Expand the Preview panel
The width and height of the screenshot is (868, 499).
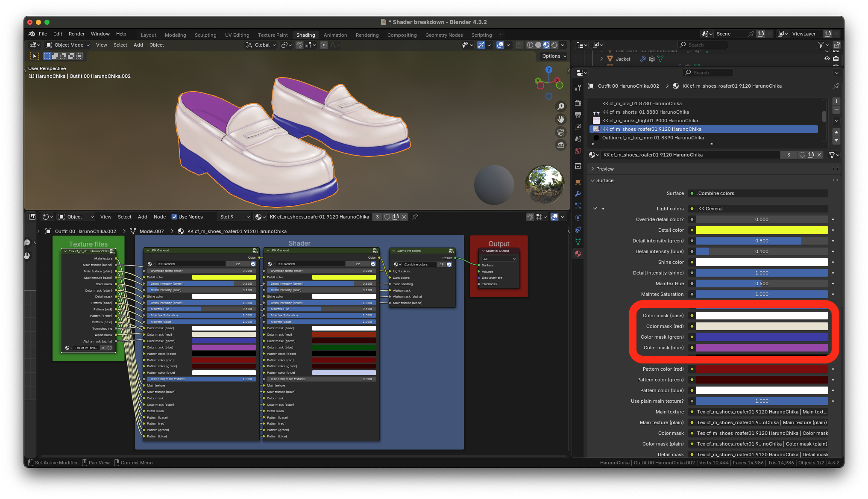[605, 169]
